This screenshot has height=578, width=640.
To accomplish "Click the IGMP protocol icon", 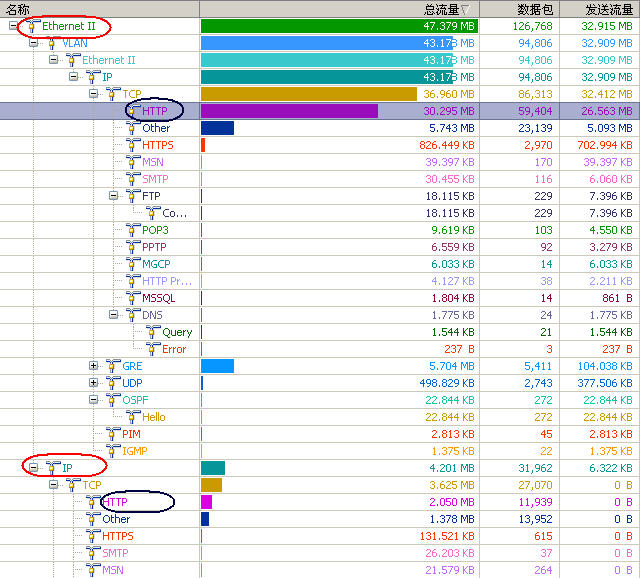I will coord(113,450).
